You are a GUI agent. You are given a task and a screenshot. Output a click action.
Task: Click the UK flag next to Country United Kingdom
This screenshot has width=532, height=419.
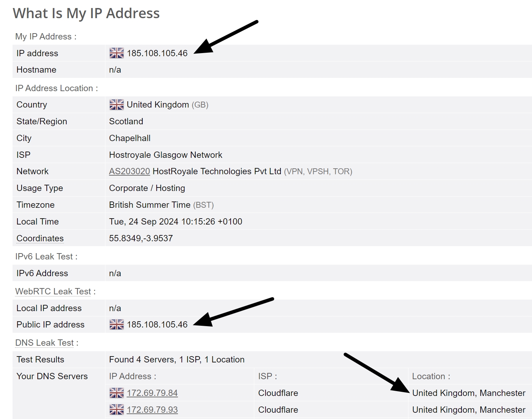pyautogui.click(x=117, y=104)
